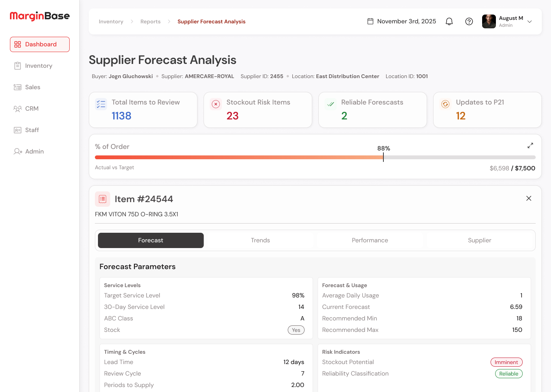Image resolution: width=551 pixels, height=392 pixels.
Task: Select the Supplier tab
Action: (x=479, y=240)
